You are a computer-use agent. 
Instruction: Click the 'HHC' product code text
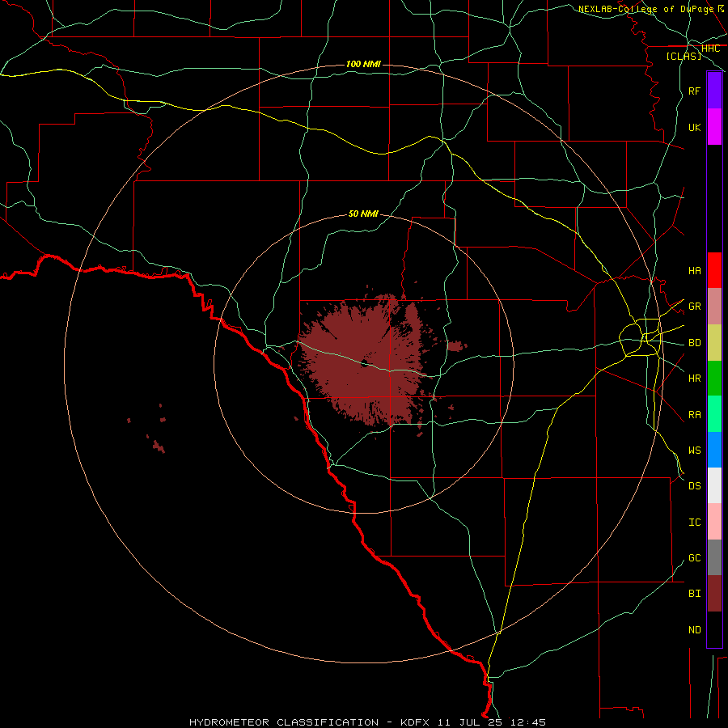pyautogui.click(x=710, y=49)
